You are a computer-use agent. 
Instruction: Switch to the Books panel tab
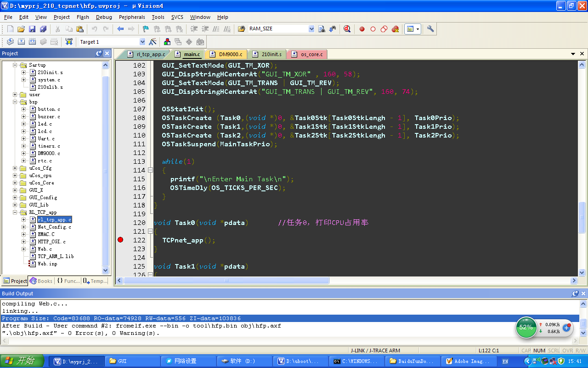41,281
